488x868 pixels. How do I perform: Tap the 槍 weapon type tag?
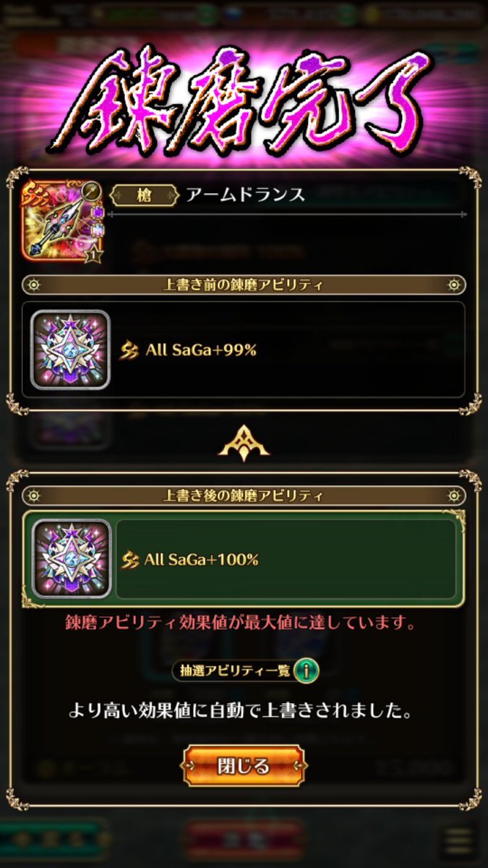[x=145, y=195]
